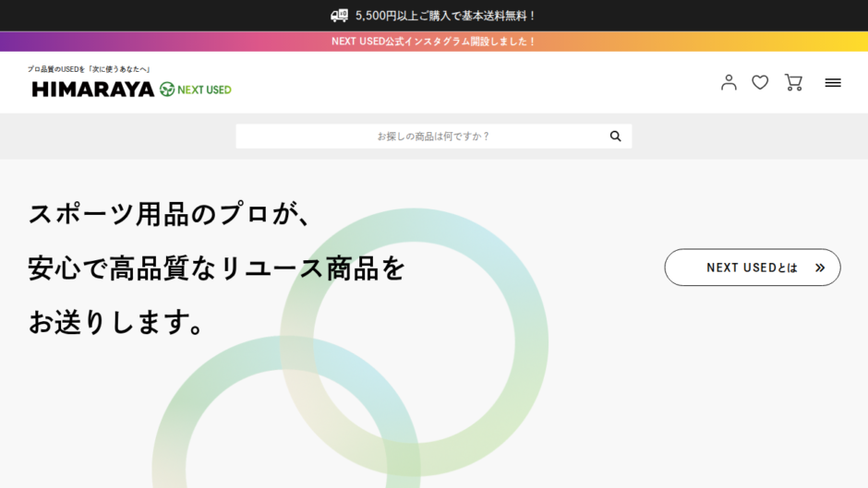Open the user account icon
Image resolution: width=868 pixels, height=488 pixels.
729,82
